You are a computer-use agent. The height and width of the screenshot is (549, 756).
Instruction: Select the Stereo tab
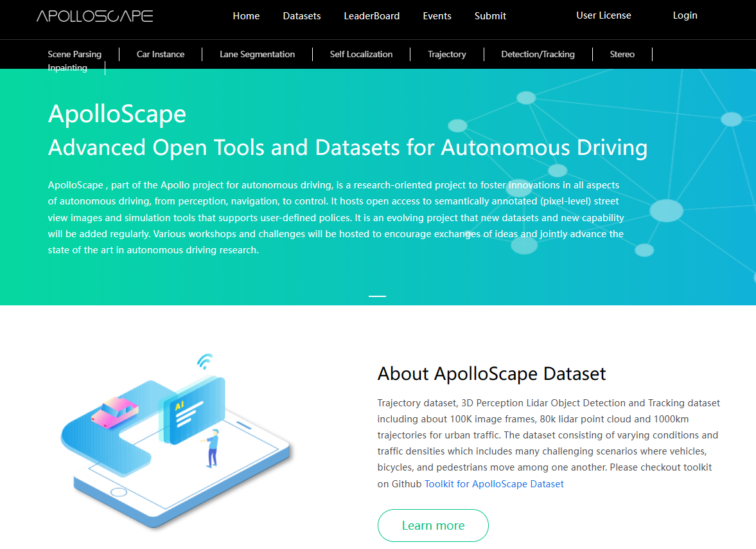pos(622,54)
